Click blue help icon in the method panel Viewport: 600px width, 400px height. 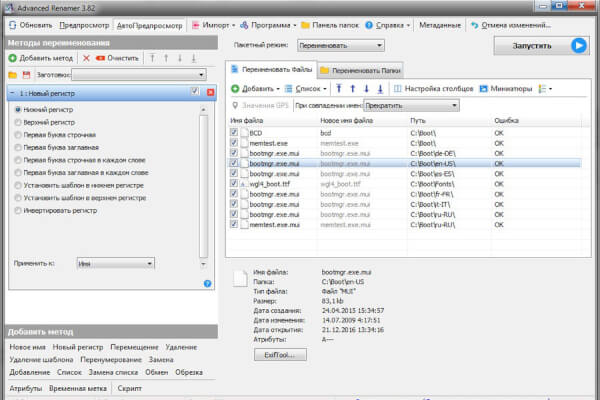click(206, 283)
